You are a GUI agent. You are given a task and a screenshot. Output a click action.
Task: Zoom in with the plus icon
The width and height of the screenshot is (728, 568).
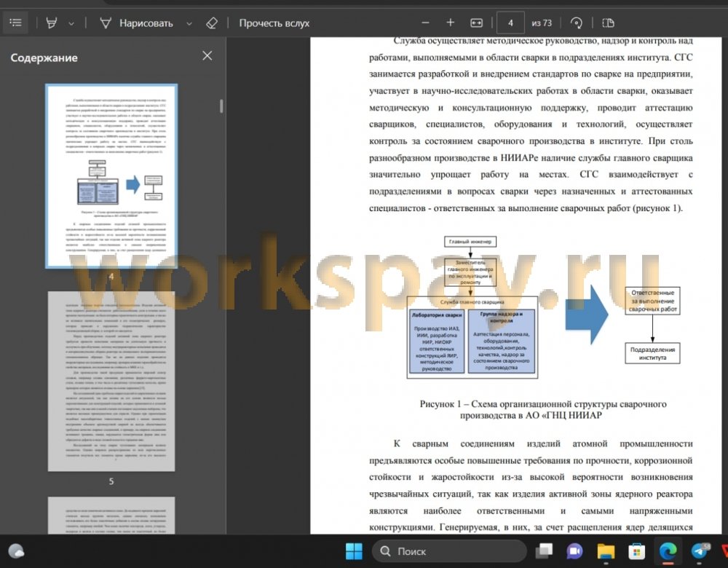pos(451,23)
